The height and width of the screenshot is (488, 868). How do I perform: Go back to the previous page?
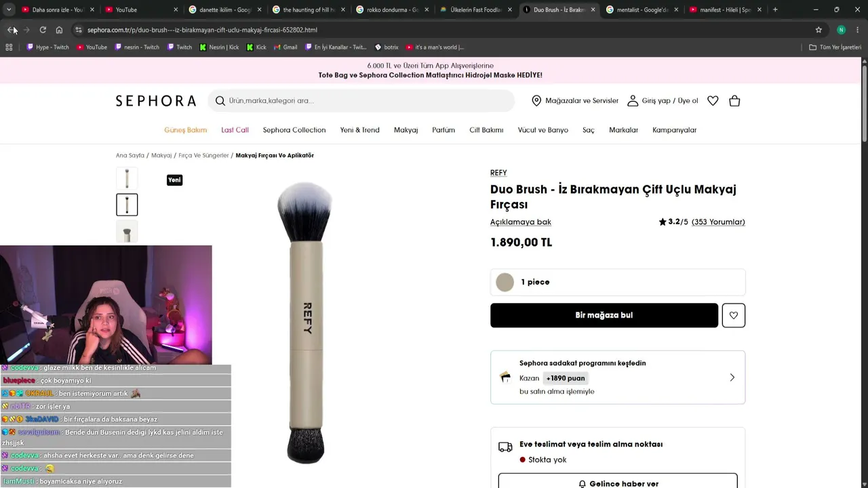[11, 30]
